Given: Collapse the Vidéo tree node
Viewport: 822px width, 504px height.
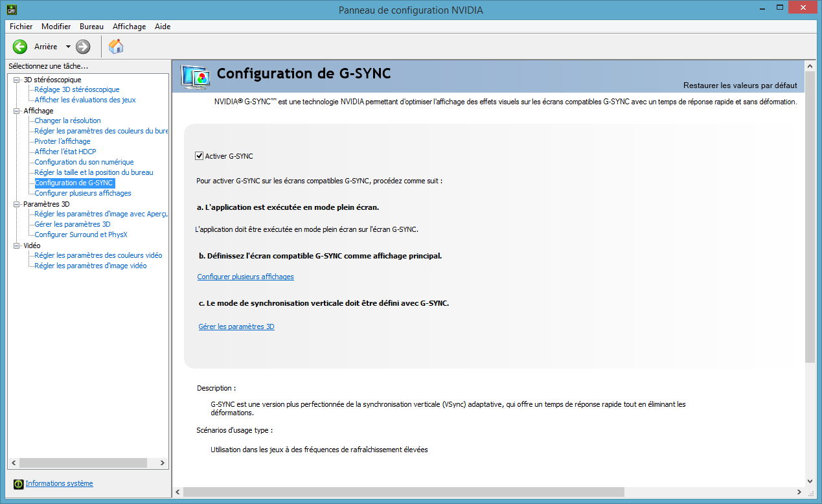Looking at the screenshot, I should point(17,246).
